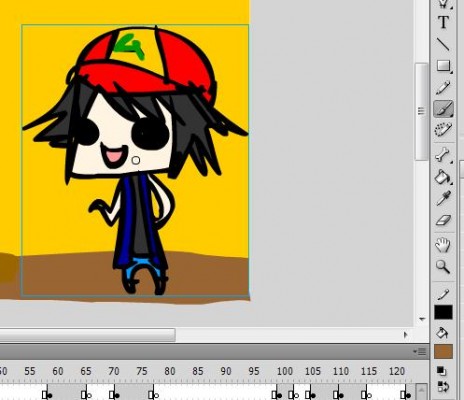This screenshot has width=464, height=400.
Task: Click frame 120 on the timeline ruler
Action: coord(397,371)
